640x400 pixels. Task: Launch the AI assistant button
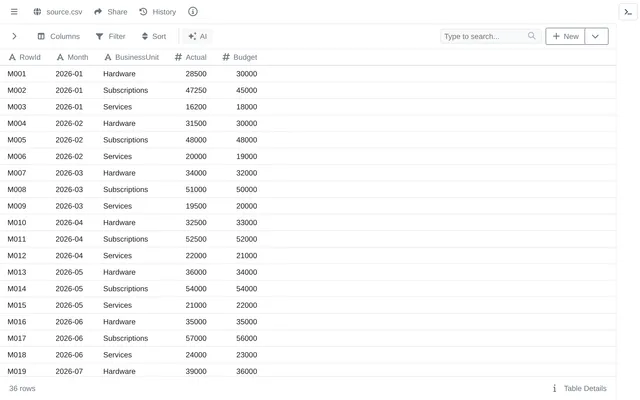click(x=198, y=36)
